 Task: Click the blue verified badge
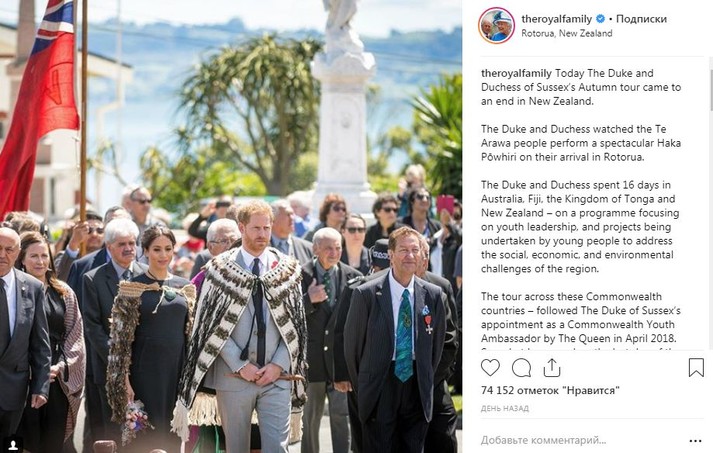point(600,19)
